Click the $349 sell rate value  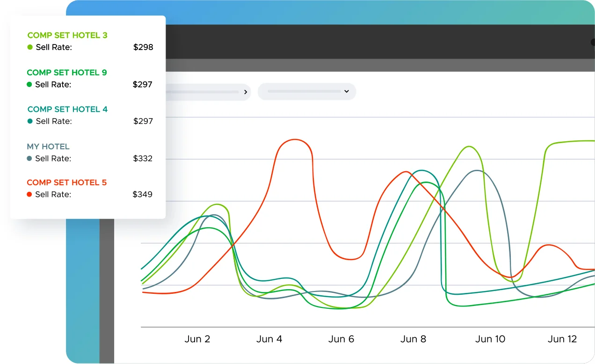pyautogui.click(x=143, y=194)
